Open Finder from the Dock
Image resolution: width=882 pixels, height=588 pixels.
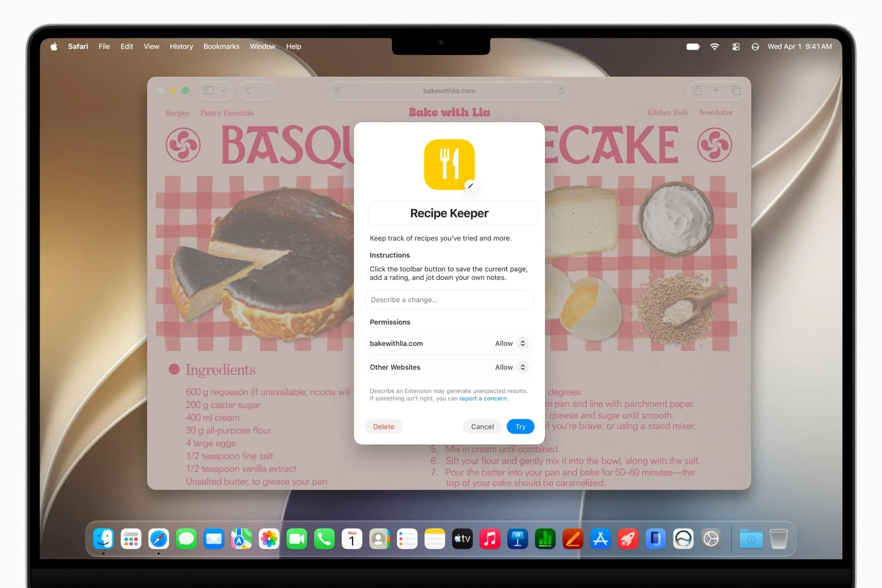click(103, 539)
